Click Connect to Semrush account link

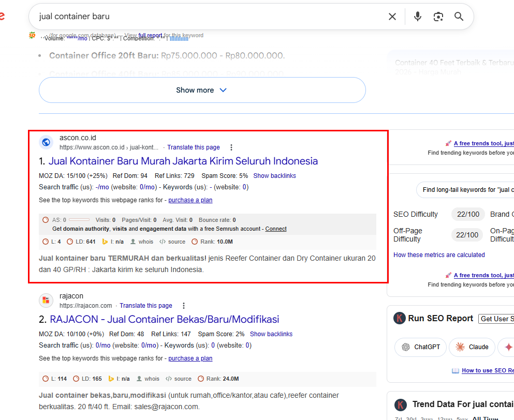pos(276,229)
